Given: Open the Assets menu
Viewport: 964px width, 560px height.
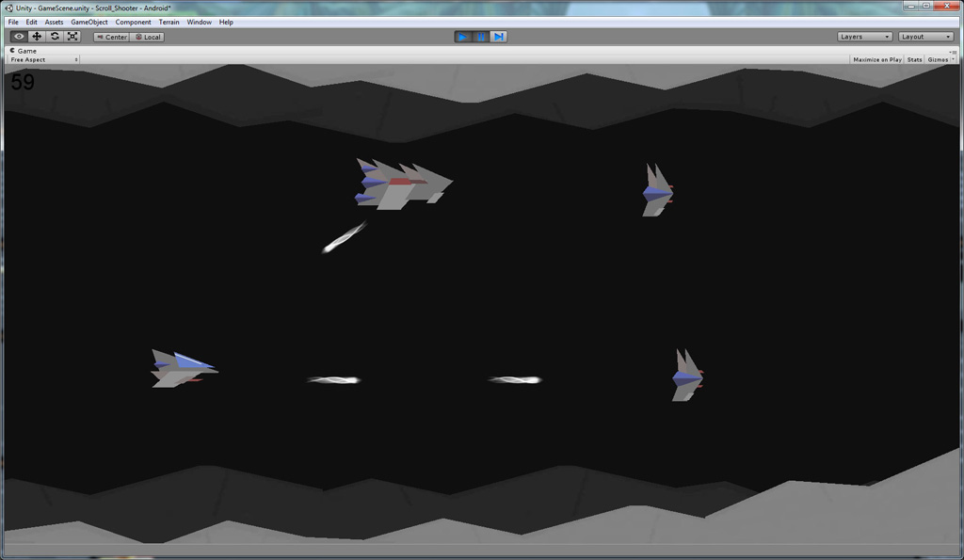Looking at the screenshot, I should (x=54, y=23).
